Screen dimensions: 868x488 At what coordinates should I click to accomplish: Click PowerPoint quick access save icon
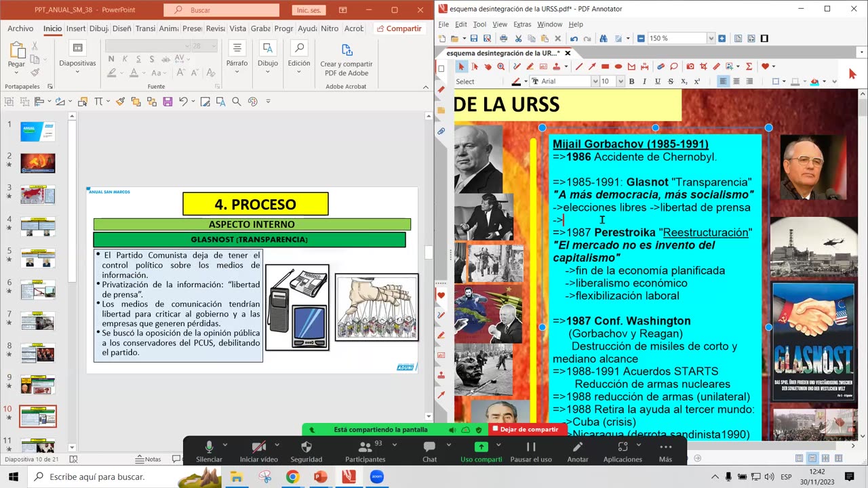point(167,102)
